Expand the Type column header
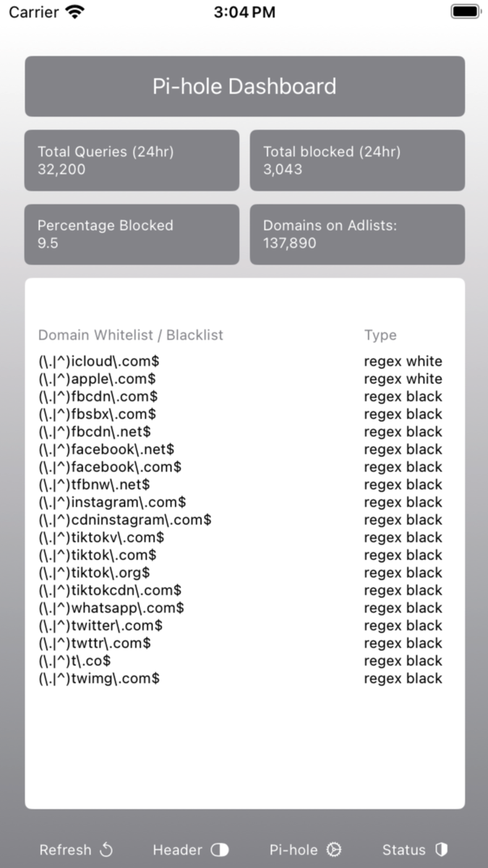 (381, 335)
